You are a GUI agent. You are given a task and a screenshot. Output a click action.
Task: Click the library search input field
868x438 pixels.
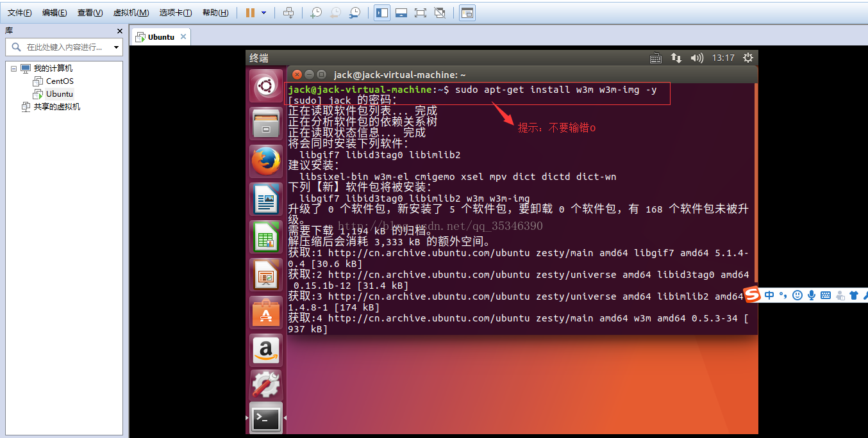tap(63, 47)
